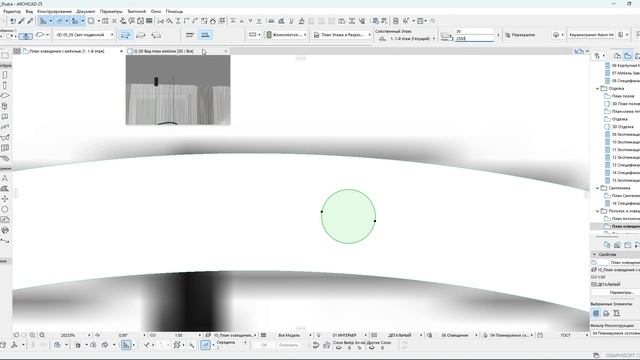
Task: Open the Помощь menu
Action: (x=174, y=11)
